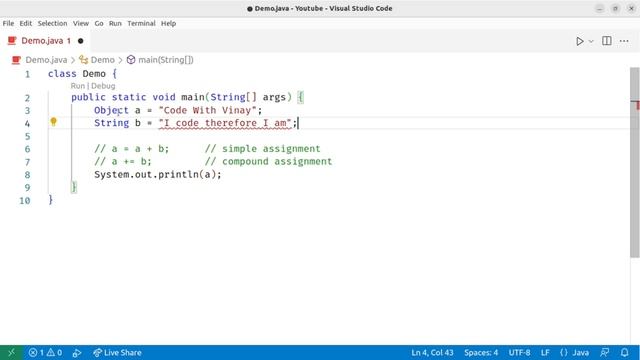Click the Demo.java breadcrumb
The height and width of the screenshot is (360, 640).
coord(46,60)
